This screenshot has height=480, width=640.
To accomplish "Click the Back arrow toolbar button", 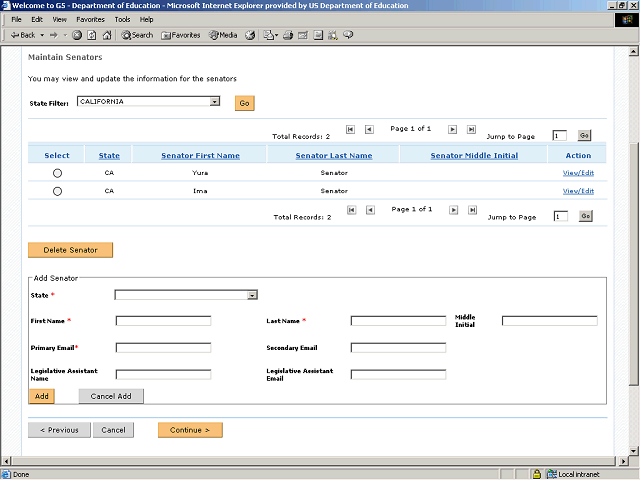I will click(23, 35).
